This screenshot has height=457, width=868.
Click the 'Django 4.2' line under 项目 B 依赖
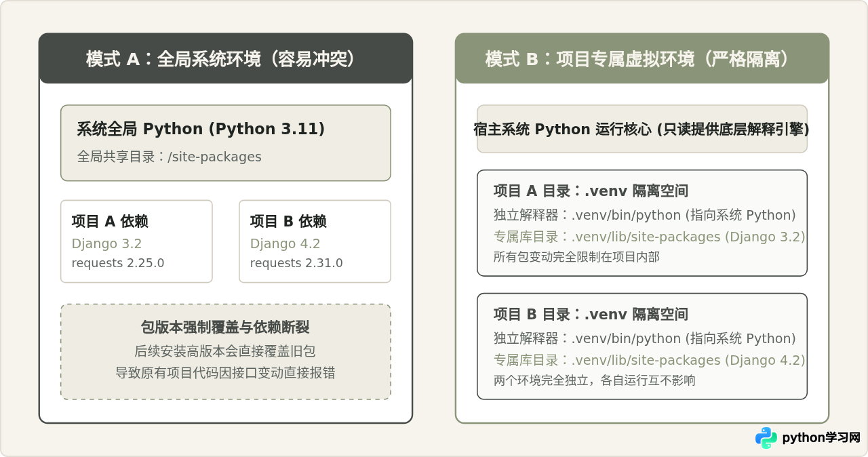(285, 244)
